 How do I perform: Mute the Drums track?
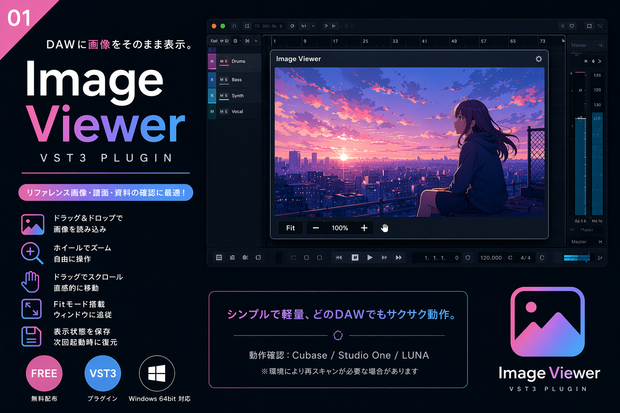click(221, 61)
